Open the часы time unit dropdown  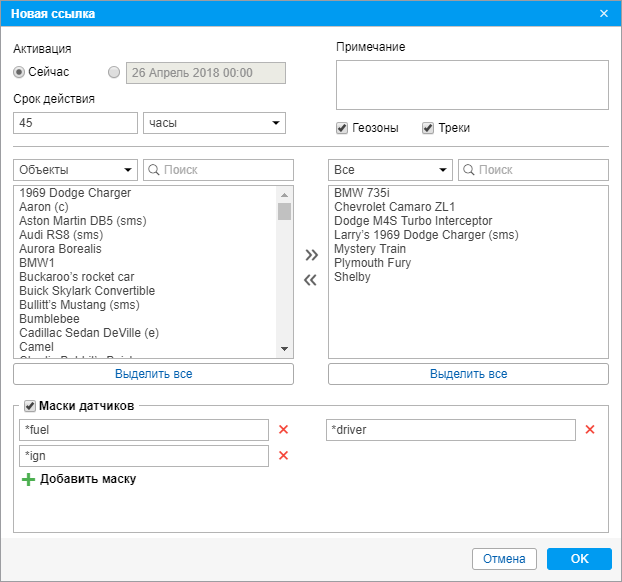pos(214,123)
